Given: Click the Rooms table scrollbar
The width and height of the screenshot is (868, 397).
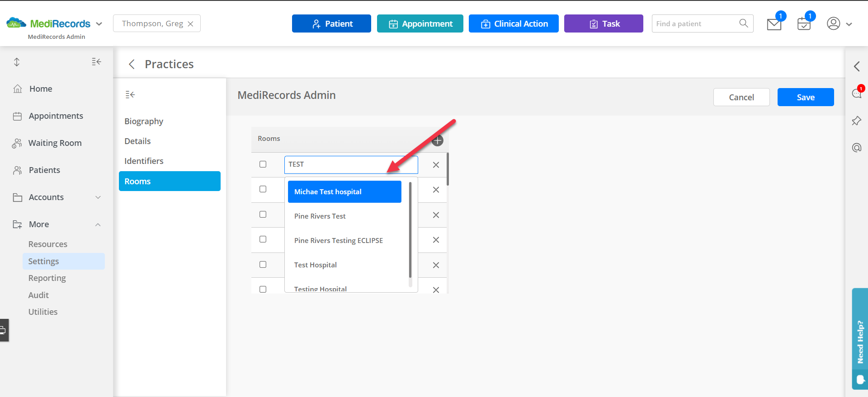Looking at the screenshot, I should tap(448, 169).
